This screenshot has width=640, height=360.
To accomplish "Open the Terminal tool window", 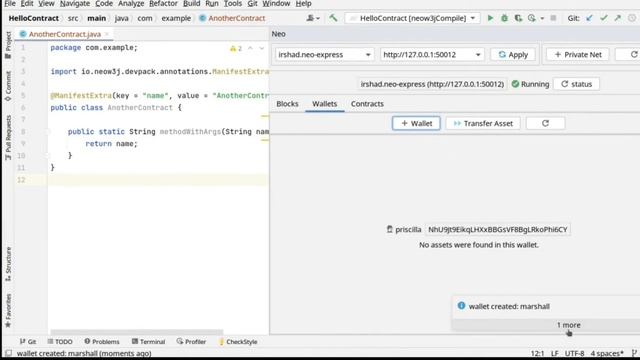I will [x=149, y=342].
